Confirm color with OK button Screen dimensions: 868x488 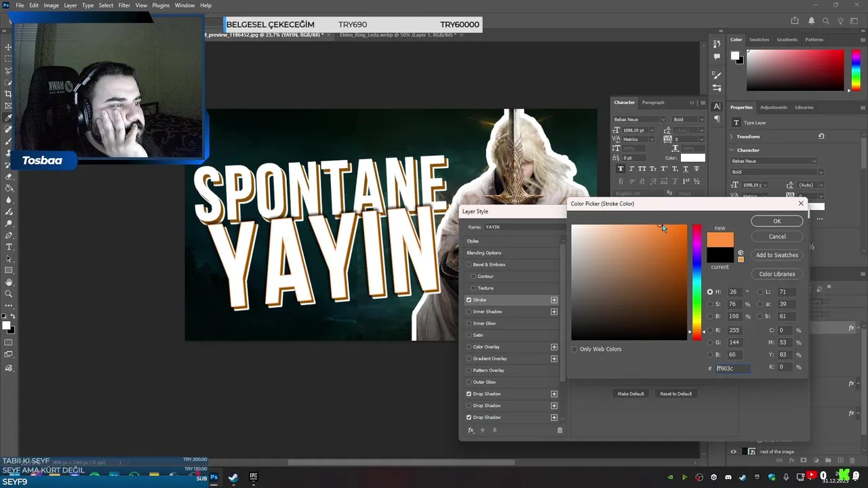(777, 222)
